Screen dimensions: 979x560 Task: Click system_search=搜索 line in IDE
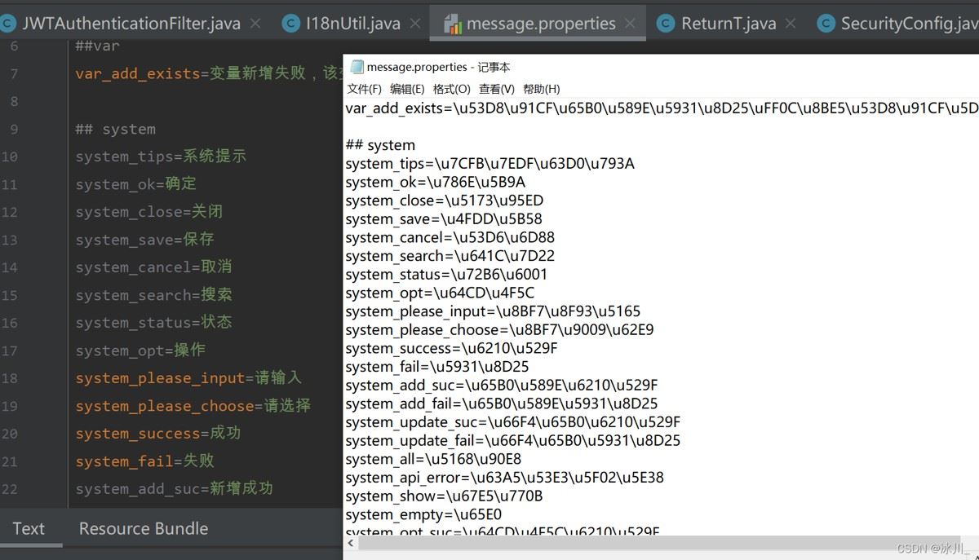154,295
